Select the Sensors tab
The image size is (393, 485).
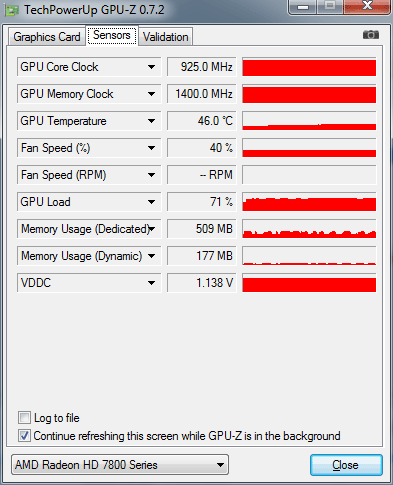pos(112,35)
